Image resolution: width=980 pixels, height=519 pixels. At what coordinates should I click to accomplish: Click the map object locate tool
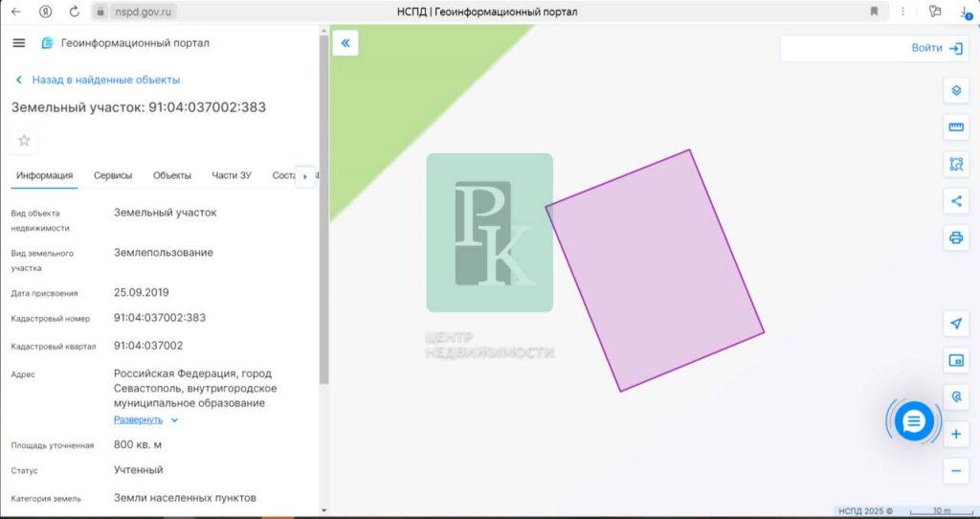(x=956, y=397)
